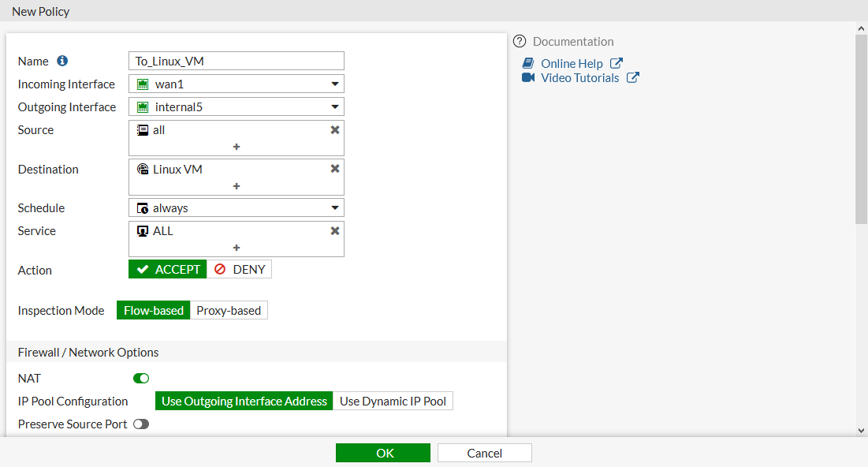This screenshot has height=467, width=868.
Task: Add a service with plus icon
Action: pyautogui.click(x=237, y=248)
